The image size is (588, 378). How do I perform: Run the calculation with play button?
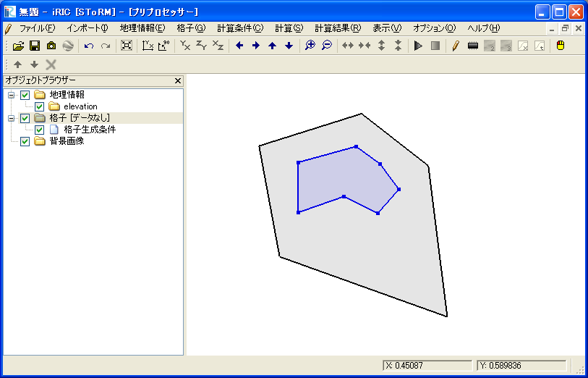[419, 46]
